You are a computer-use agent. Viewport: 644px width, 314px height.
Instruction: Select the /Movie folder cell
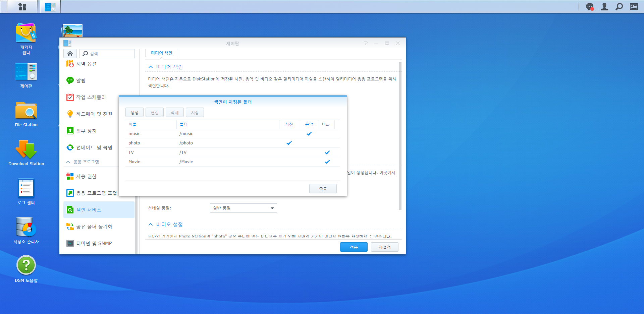228,162
